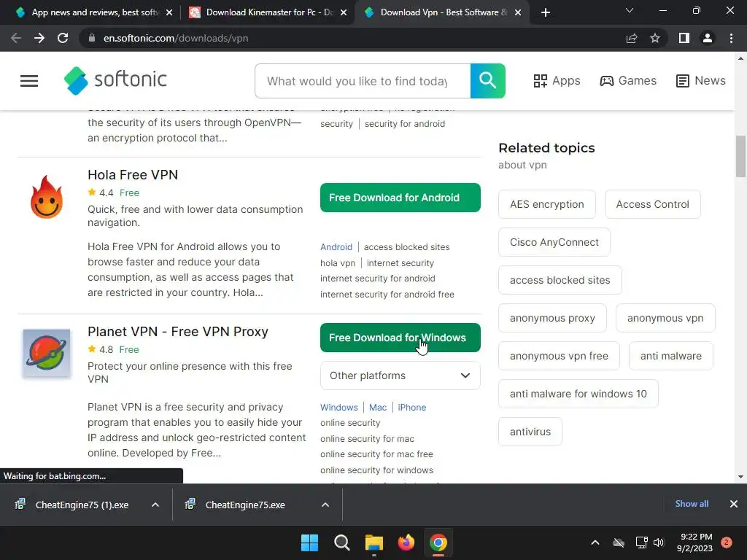Share this page icon
The image size is (747, 560).
(x=632, y=38)
